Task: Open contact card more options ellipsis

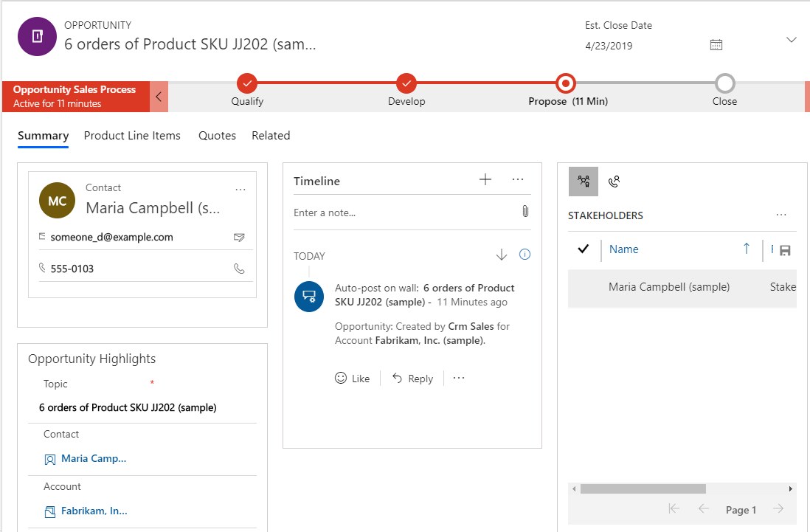Action: (x=240, y=190)
